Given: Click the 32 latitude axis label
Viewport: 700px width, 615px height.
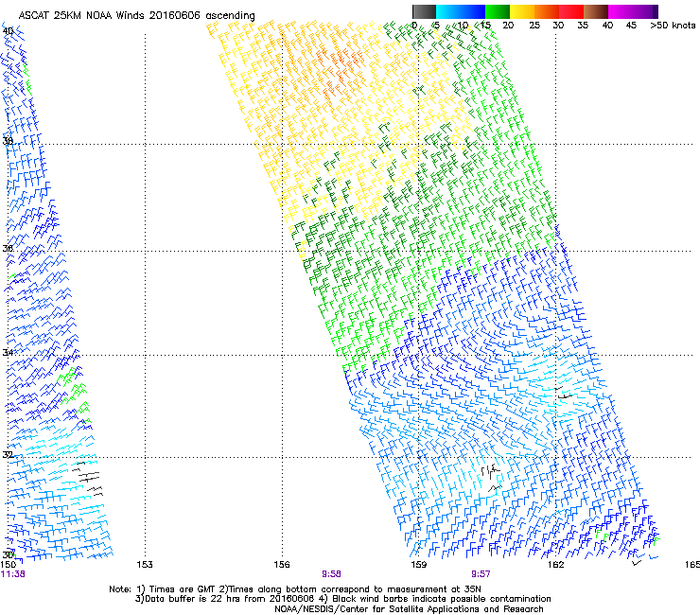Looking at the screenshot, I should (x=8, y=455).
